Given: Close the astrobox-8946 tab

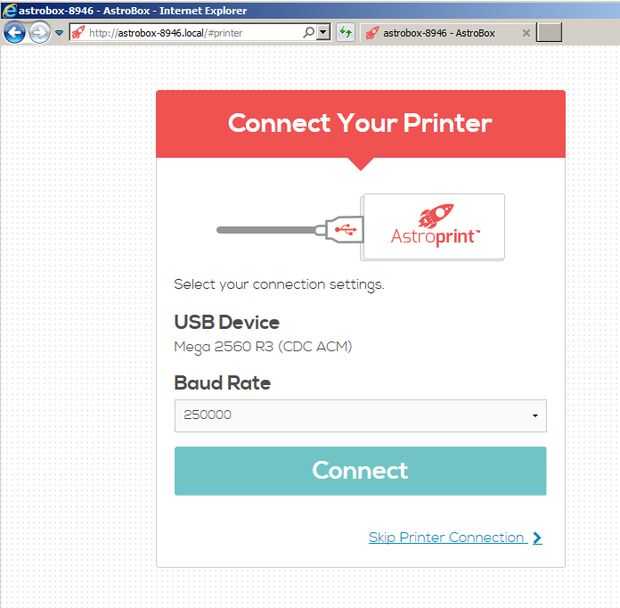Looking at the screenshot, I should click(526, 33).
